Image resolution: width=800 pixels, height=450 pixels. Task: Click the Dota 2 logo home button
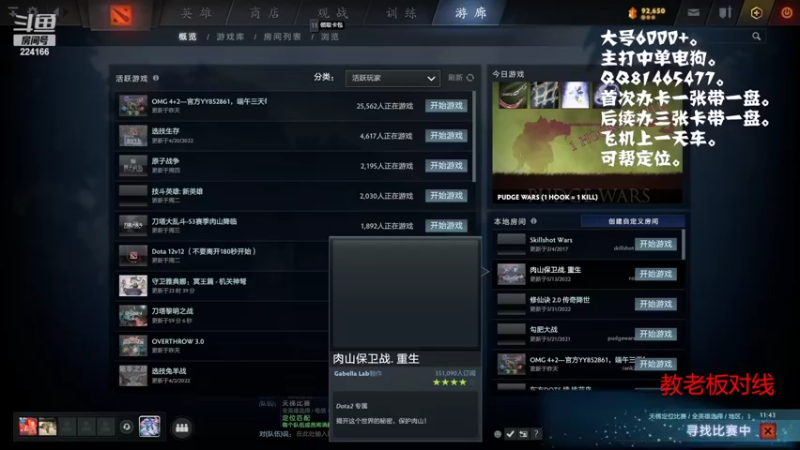121,15
